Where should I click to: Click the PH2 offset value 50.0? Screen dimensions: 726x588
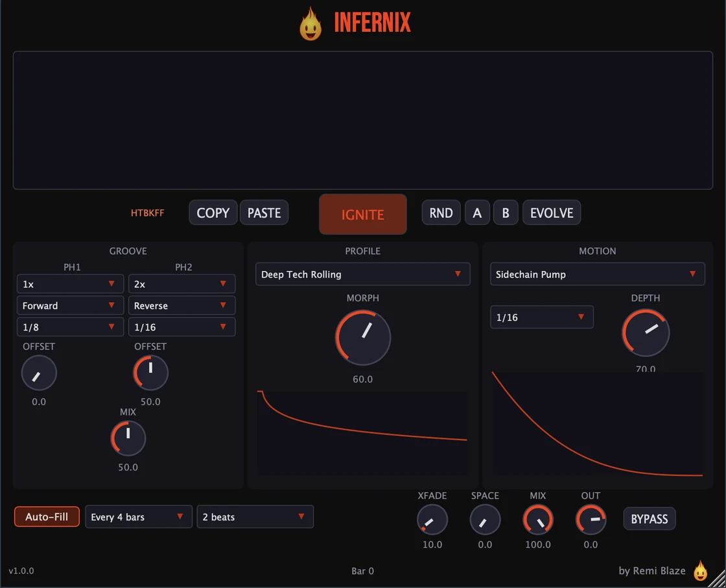coord(150,402)
